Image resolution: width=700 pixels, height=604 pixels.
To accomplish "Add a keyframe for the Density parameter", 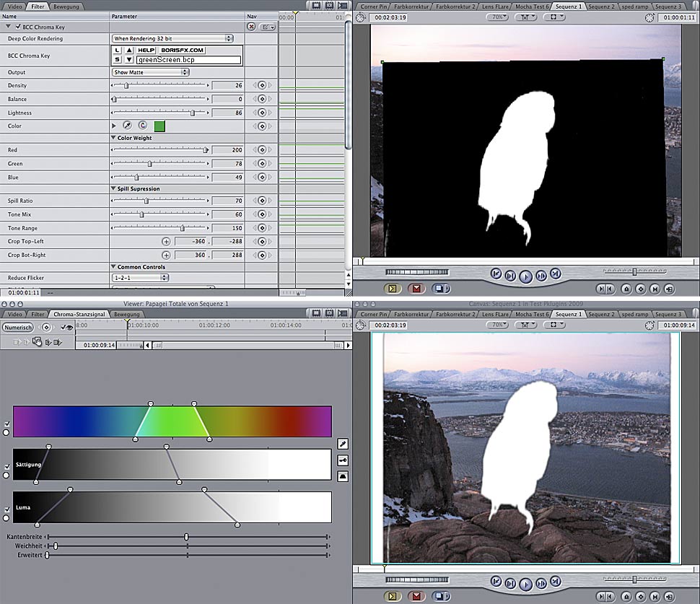I will pyautogui.click(x=262, y=86).
